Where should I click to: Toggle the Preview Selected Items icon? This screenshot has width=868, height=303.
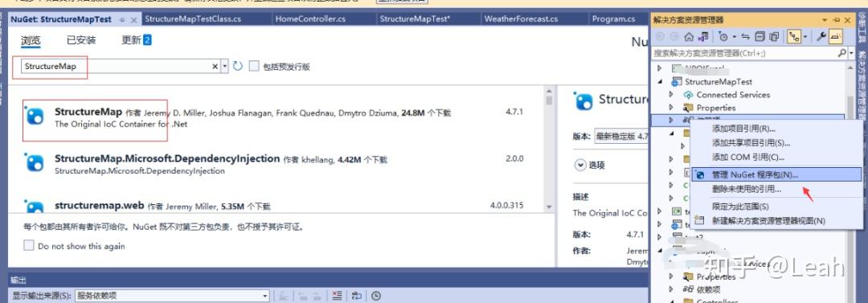coord(836,37)
